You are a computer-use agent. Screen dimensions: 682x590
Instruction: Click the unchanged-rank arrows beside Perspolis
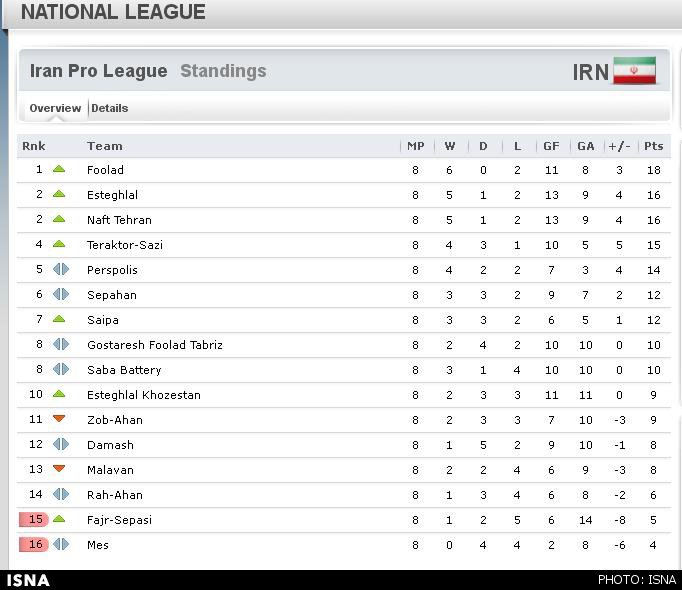point(60,270)
